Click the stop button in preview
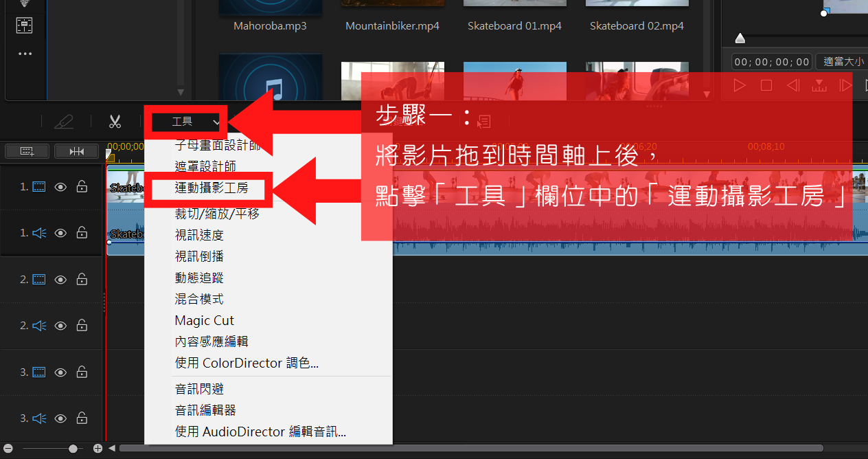 (x=766, y=85)
